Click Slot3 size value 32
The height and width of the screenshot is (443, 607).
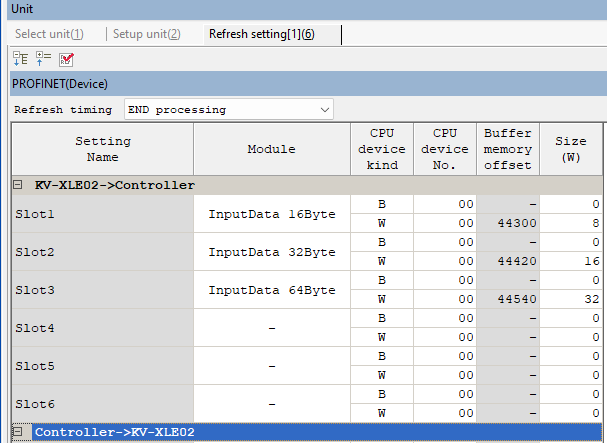pyautogui.click(x=571, y=299)
